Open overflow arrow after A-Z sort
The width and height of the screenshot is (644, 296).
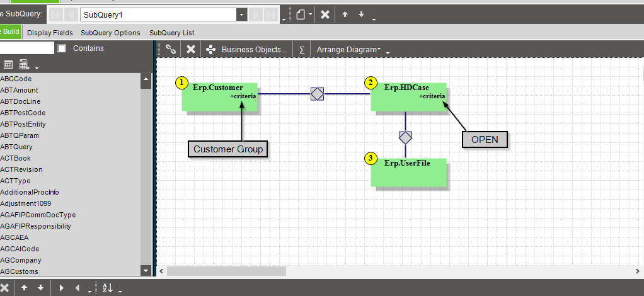point(120,291)
